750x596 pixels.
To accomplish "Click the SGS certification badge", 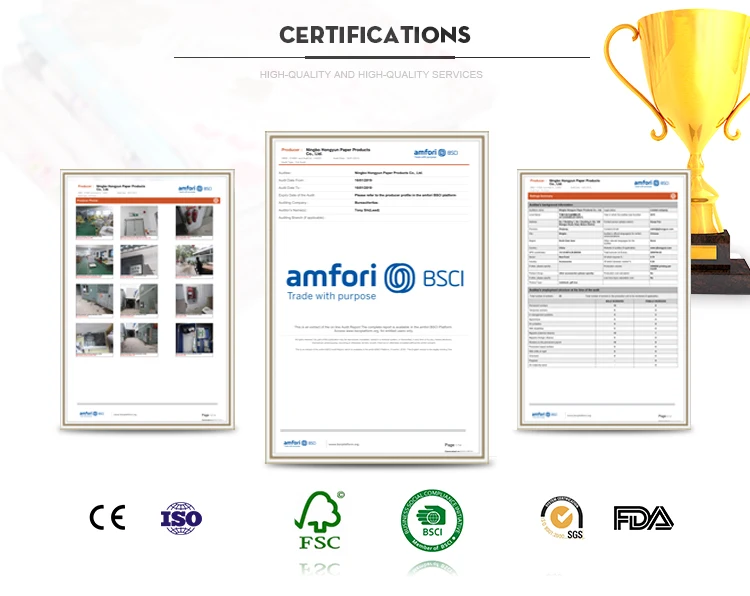I will tap(562, 518).
